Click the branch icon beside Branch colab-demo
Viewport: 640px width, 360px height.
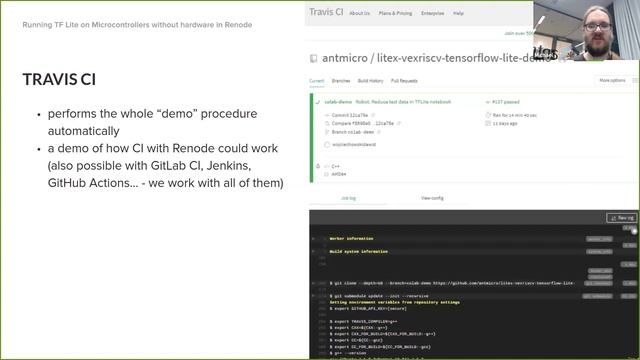pos(327,132)
